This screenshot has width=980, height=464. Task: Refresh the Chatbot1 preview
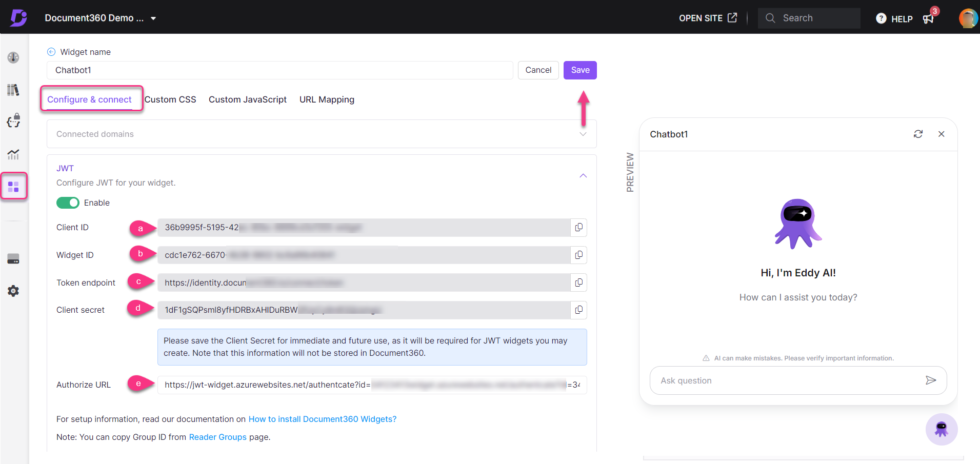tap(918, 134)
